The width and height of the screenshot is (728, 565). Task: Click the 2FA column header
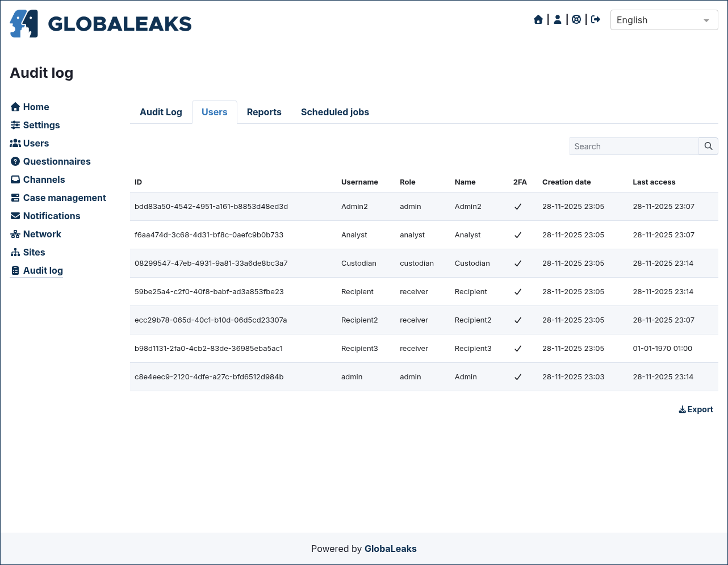(x=520, y=182)
